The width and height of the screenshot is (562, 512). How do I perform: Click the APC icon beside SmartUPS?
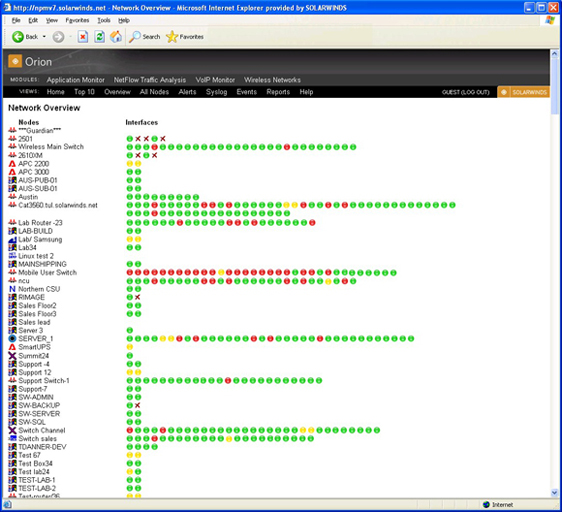point(12,347)
